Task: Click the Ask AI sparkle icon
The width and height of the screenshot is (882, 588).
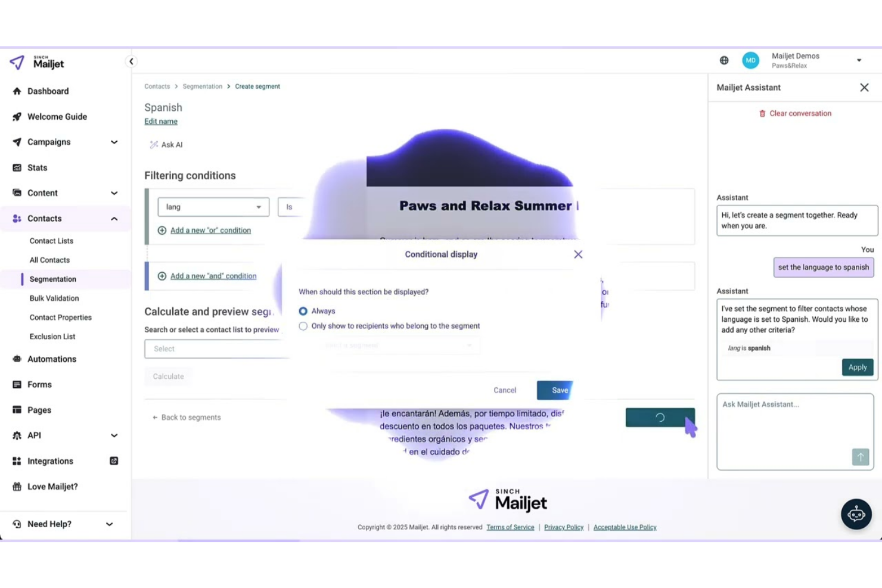Action: [x=153, y=144]
